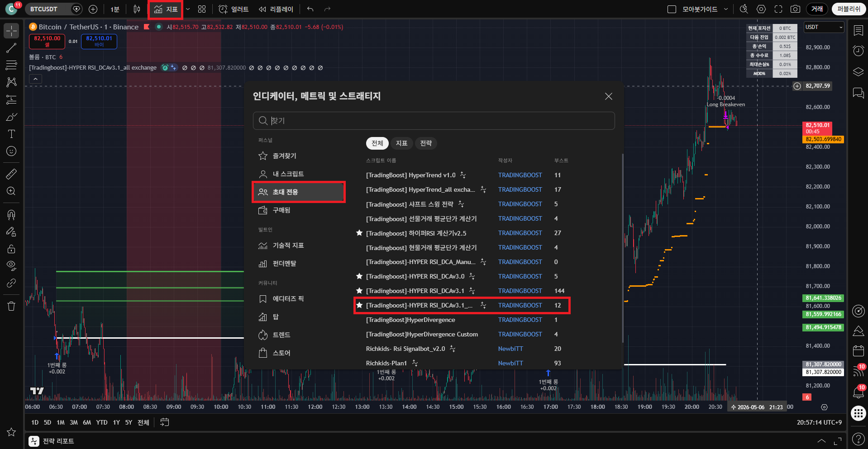Select the 초대 전용 category
This screenshot has width=868, height=449.
coord(299,192)
